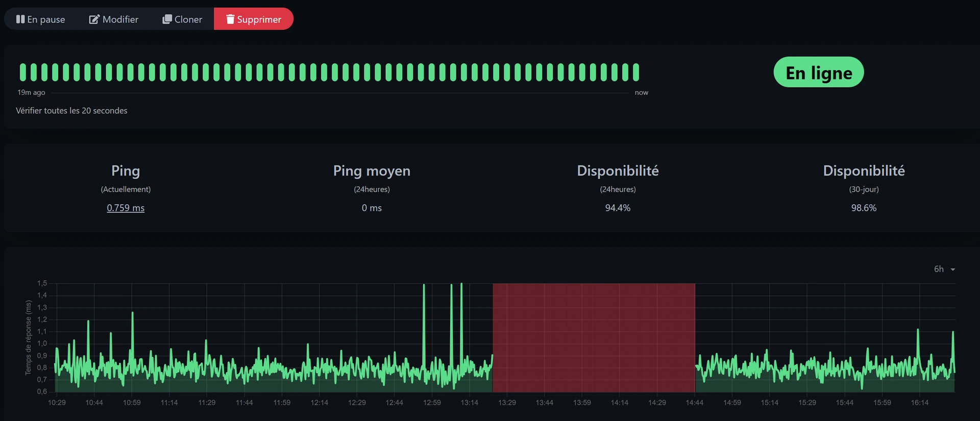Click the 16:14 x-axis label
980x421 pixels.
click(920, 403)
